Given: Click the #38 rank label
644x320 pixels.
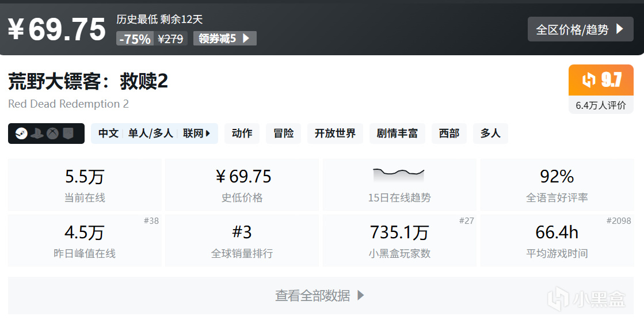Looking at the screenshot, I should (151, 221).
